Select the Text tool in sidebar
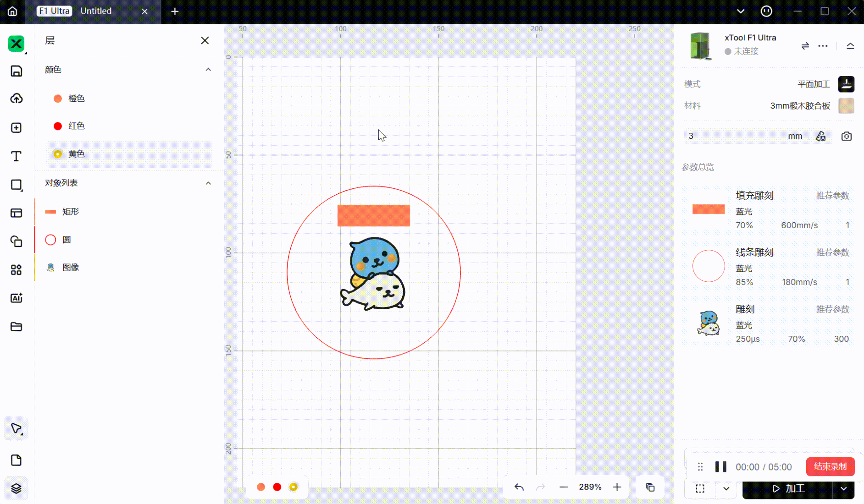 click(x=16, y=156)
